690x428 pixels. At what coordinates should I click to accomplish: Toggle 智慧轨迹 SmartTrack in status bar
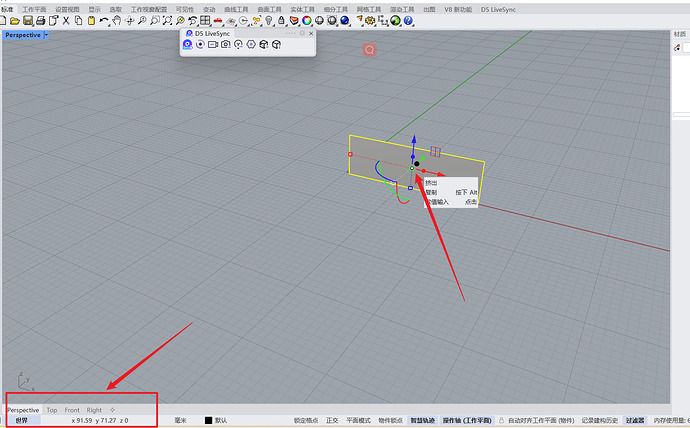click(x=423, y=421)
